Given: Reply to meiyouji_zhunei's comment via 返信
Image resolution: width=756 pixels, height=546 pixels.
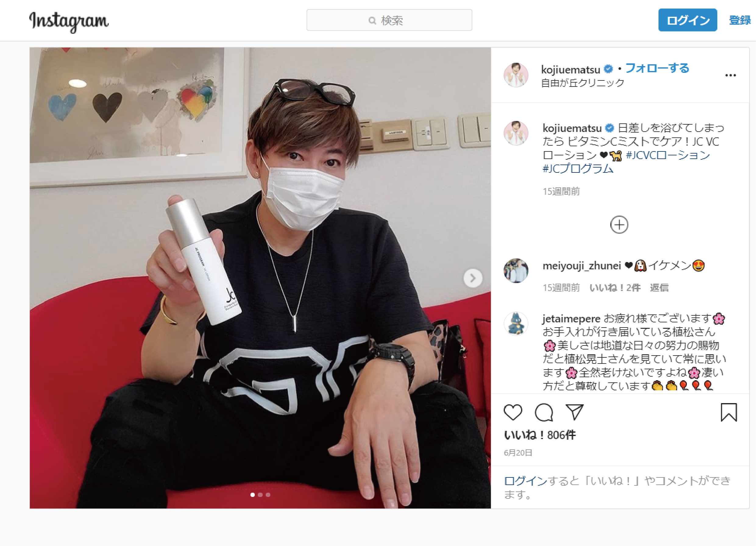Looking at the screenshot, I should (659, 288).
